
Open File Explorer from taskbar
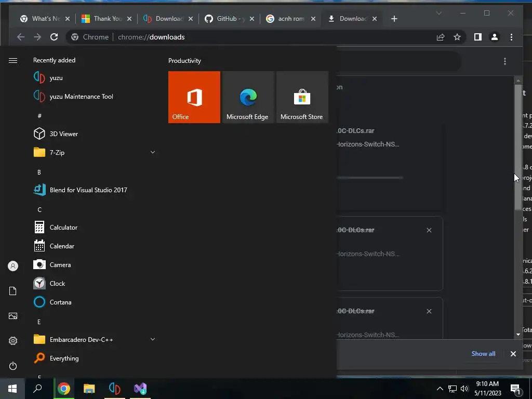tap(89, 389)
